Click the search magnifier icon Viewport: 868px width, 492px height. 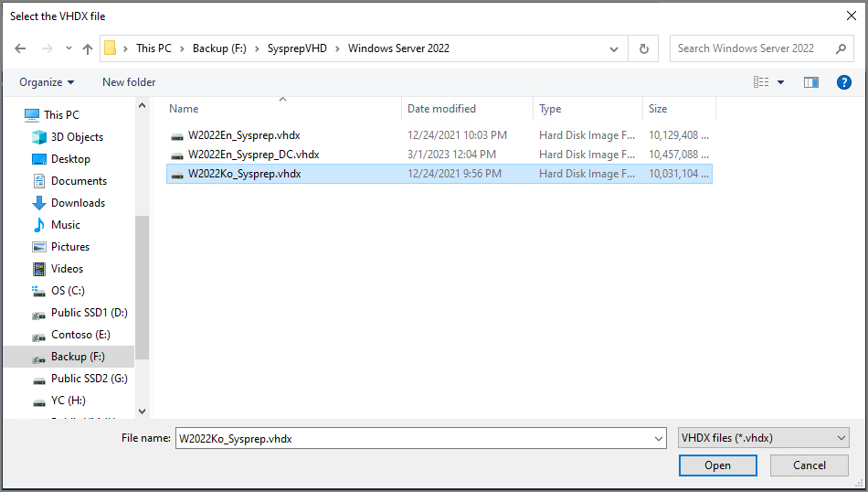[841, 48]
